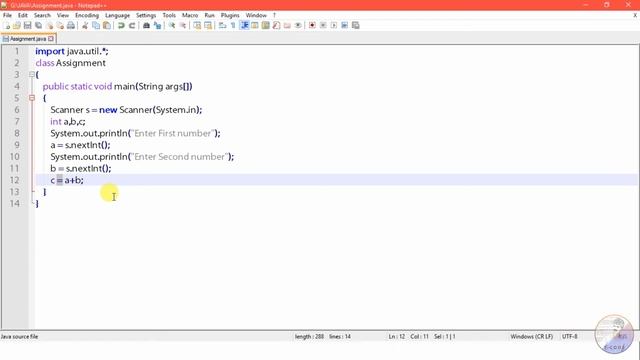Save the document using the Save icon

27,25
